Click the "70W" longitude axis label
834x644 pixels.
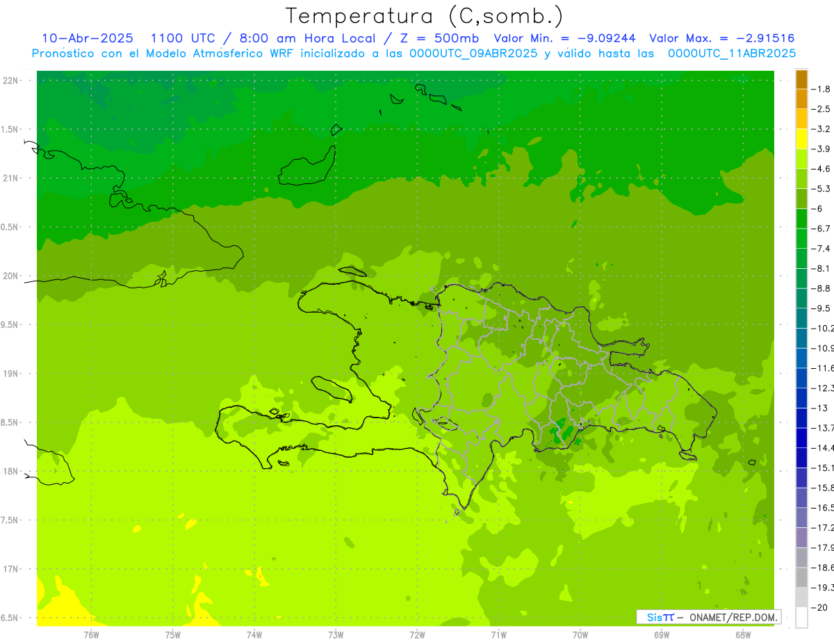coord(580,635)
